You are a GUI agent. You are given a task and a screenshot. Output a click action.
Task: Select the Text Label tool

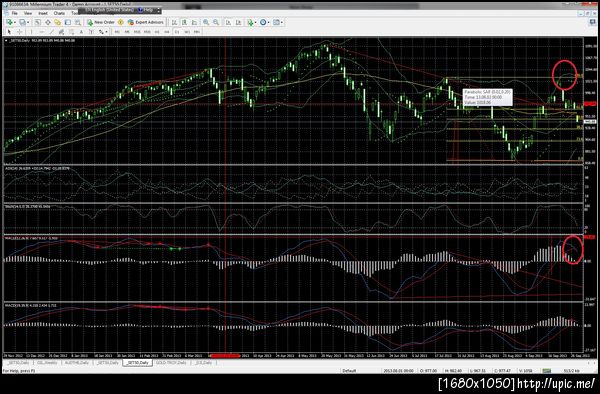click(91, 32)
